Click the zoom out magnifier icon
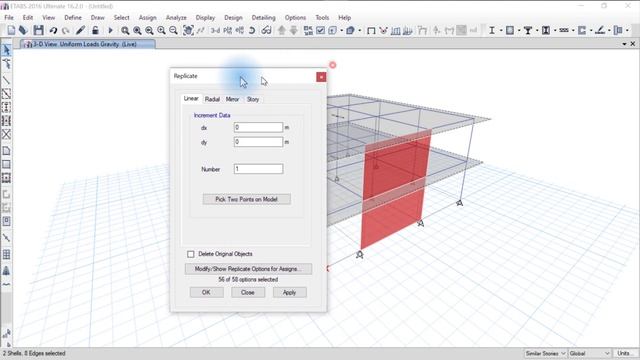Viewport: 640px width, 360px height. pyautogui.click(x=173, y=30)
